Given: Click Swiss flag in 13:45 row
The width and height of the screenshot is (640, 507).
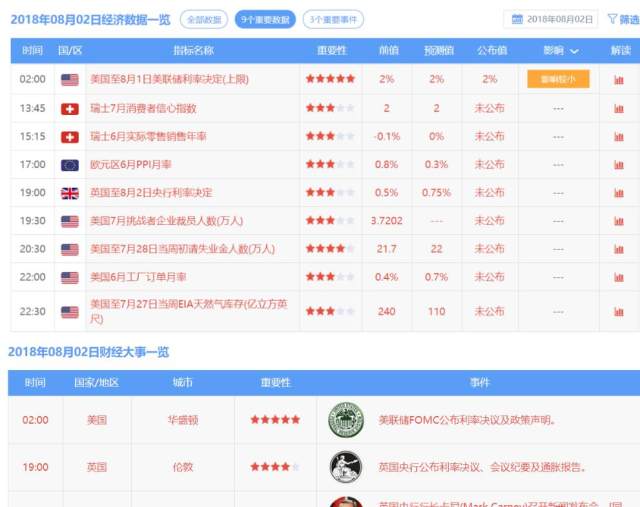Looking at the screenshot, I should coord(70,109).
